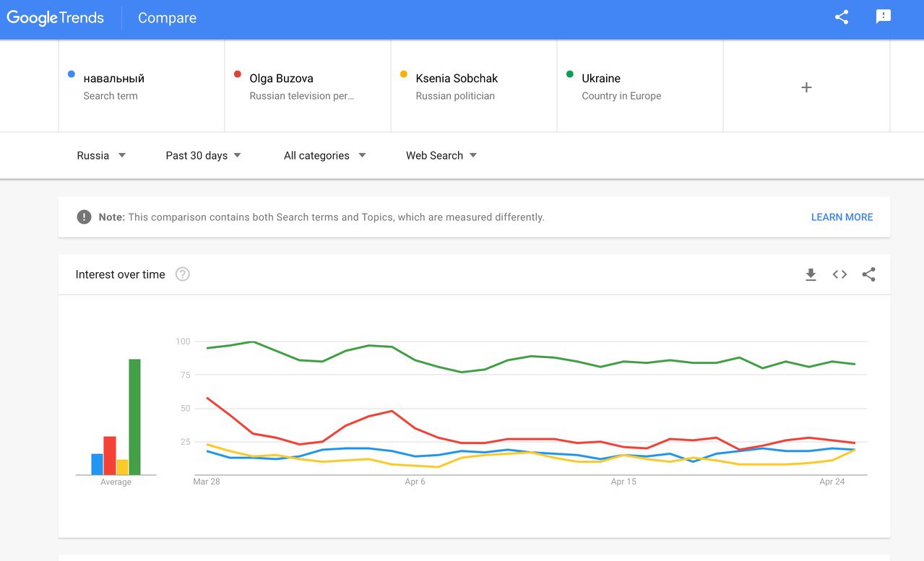
Task: Click the Country in Europe subtitle
Action: tap(621, 96)
